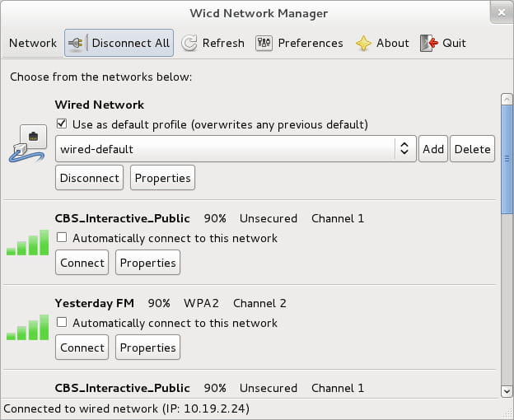This screenshot has height=420, width=514.
Task: Click the wired-default profile text field
Action: (224, 149)
